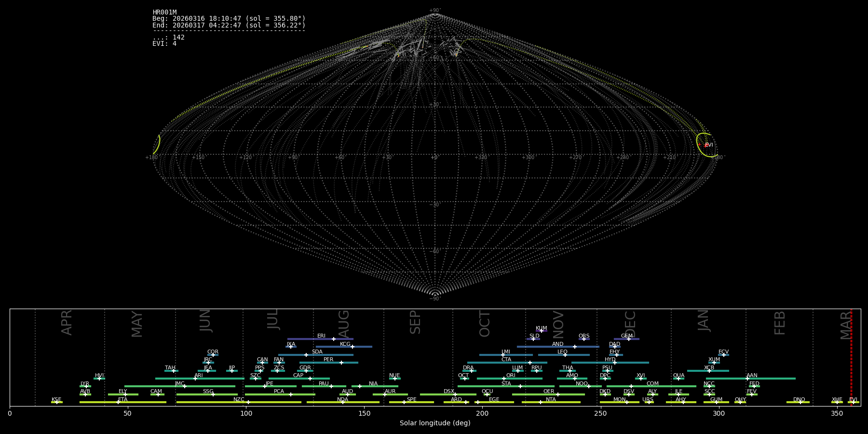Click the URS shower label
Screen dimensions: 868x434
click(648, 400)
